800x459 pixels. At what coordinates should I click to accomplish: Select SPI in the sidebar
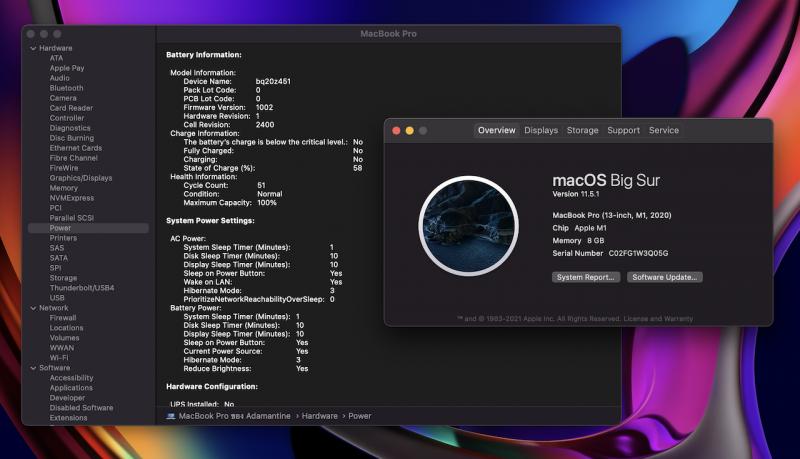point(55,268)
